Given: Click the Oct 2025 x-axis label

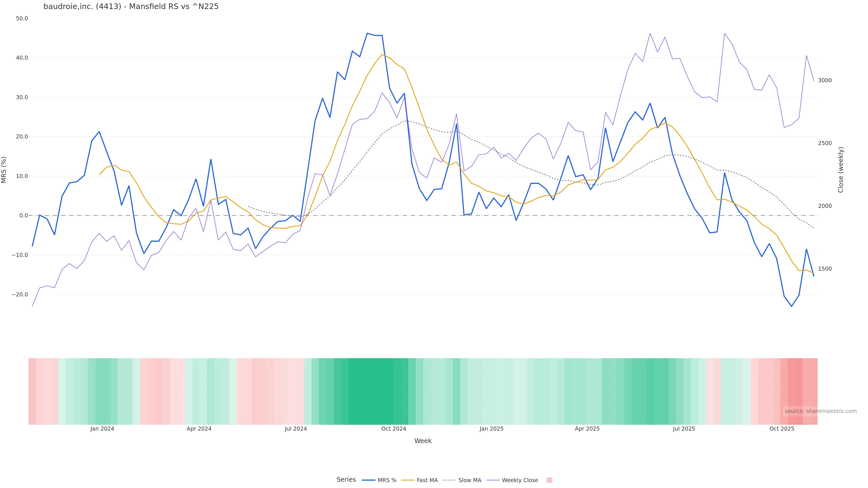Looking at the screenshot, I should (782, 429).
